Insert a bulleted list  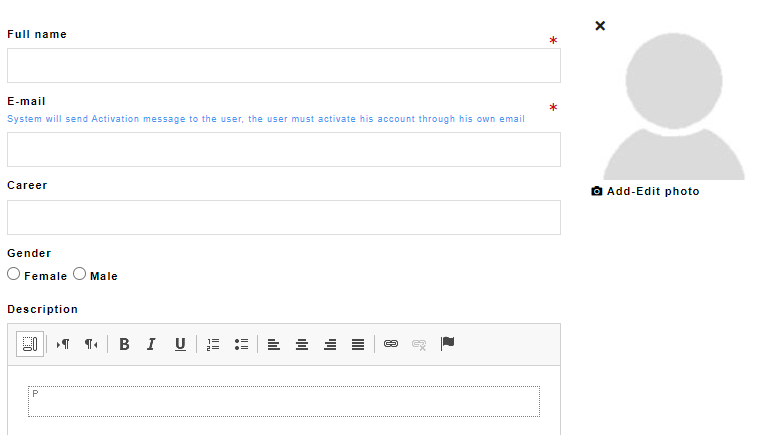[x=241, y=344]
